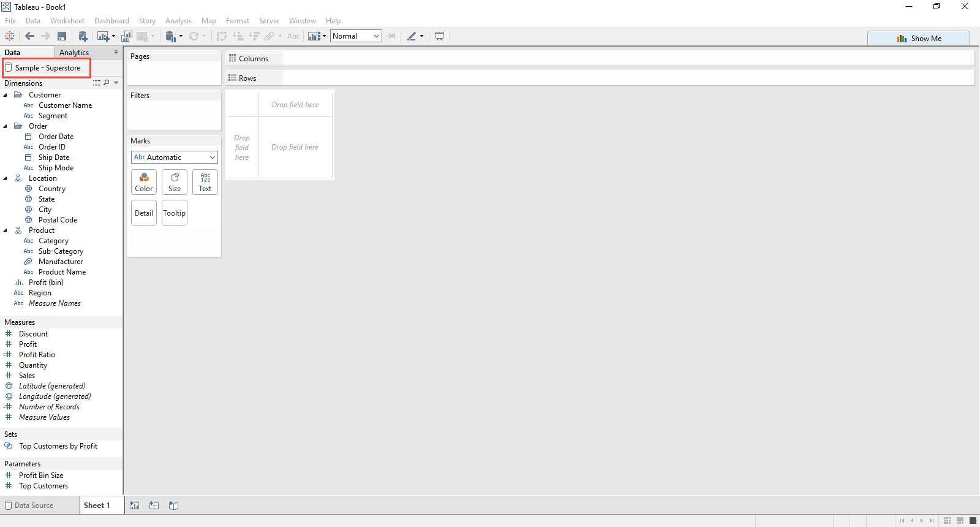This screenshot has width=980, height=527.
Task: Click the Tableau start page icon
Action: pos(10,36)
